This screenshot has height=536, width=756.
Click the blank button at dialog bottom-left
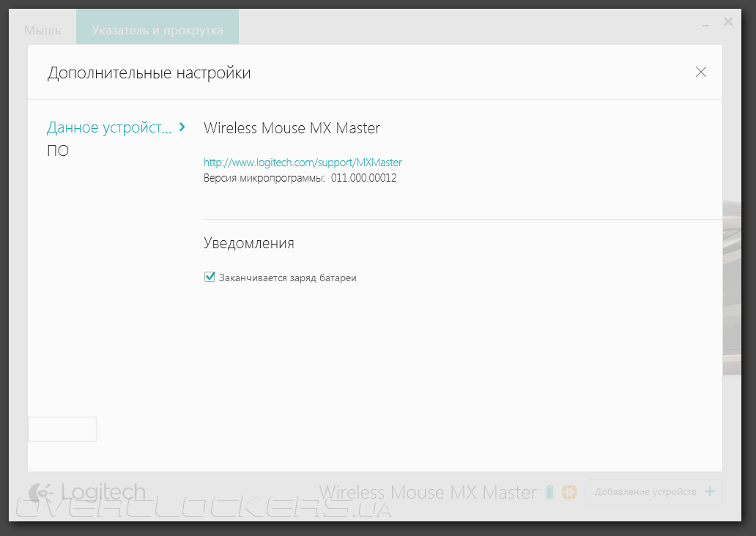[x=62, y=429]
